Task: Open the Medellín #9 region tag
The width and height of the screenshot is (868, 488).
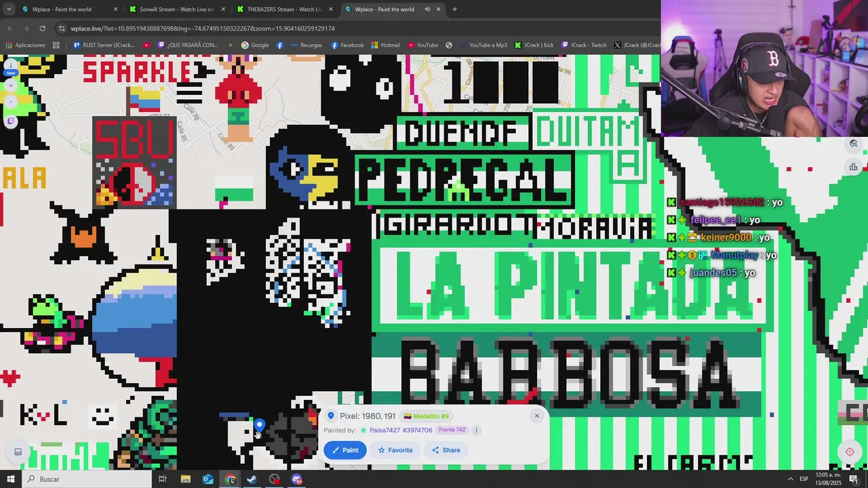Action: 426,416
